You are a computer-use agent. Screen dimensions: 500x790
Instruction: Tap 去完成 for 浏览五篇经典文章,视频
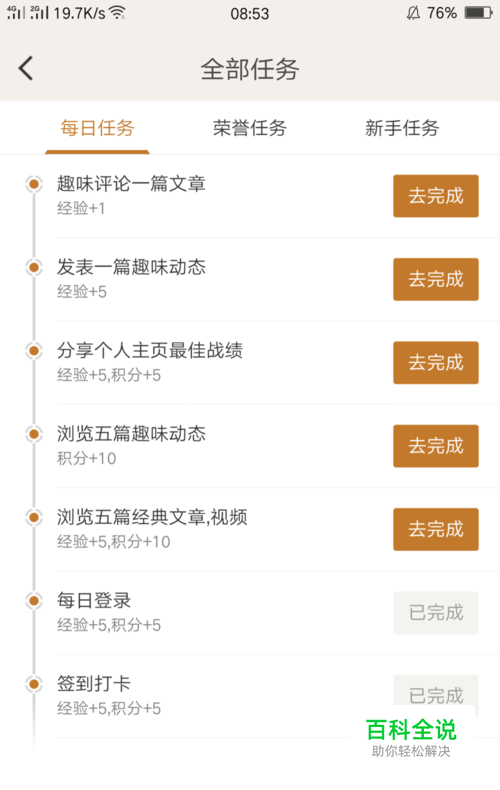pos(436,529)
